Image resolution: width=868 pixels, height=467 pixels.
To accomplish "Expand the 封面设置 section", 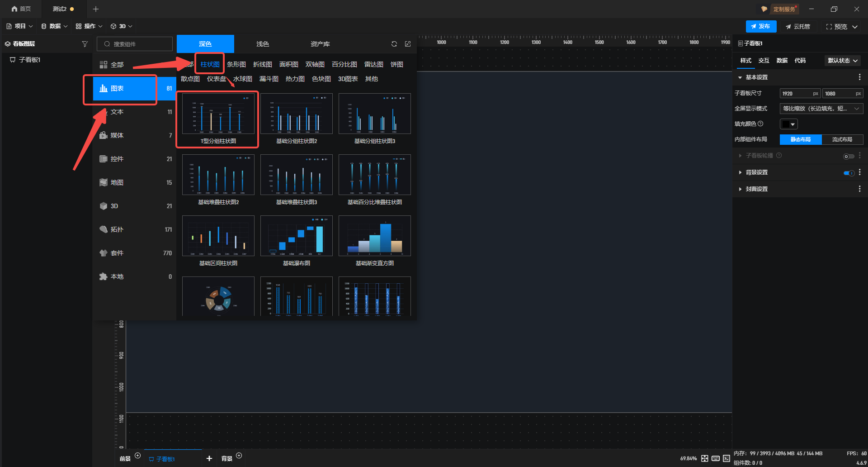I will point(756,189).
